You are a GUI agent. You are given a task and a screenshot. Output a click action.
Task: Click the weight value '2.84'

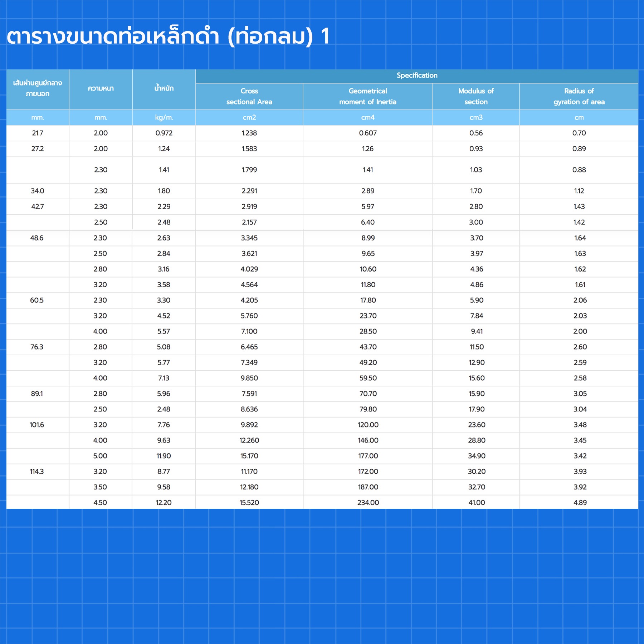pos(164,254)
